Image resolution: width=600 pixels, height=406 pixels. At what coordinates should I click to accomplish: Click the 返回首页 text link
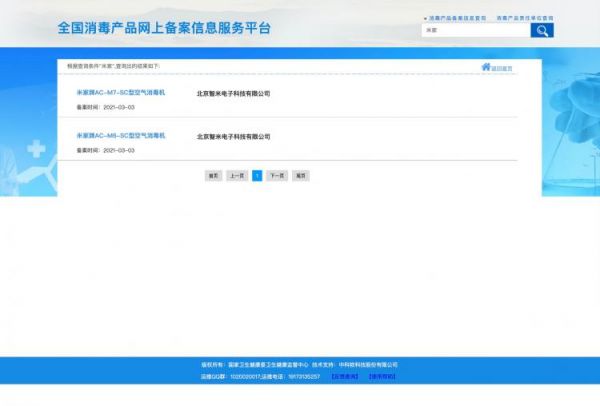point(502,68)
